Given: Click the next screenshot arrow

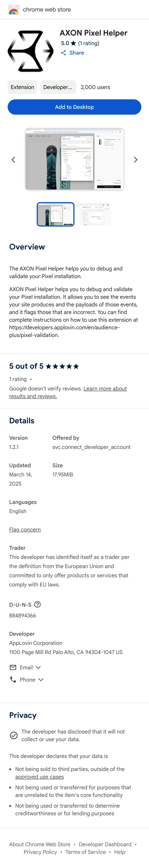Looking at the screenshot, I should point(136,160).
